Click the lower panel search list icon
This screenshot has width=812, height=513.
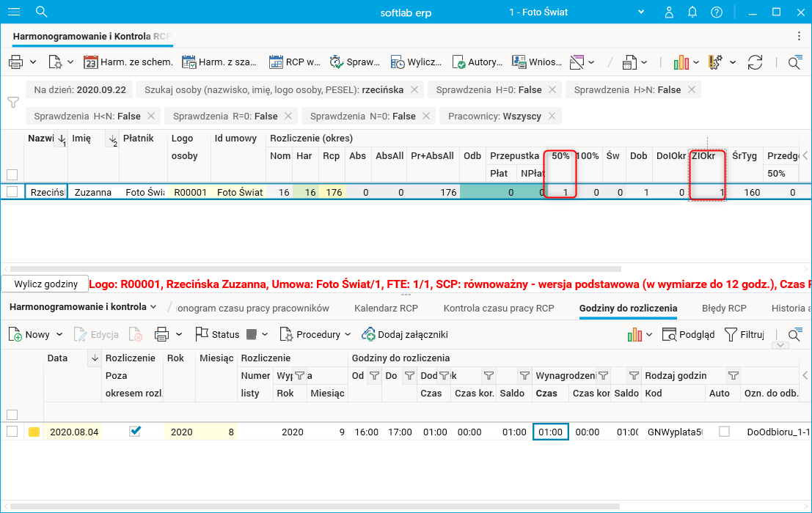click(795, 335)
